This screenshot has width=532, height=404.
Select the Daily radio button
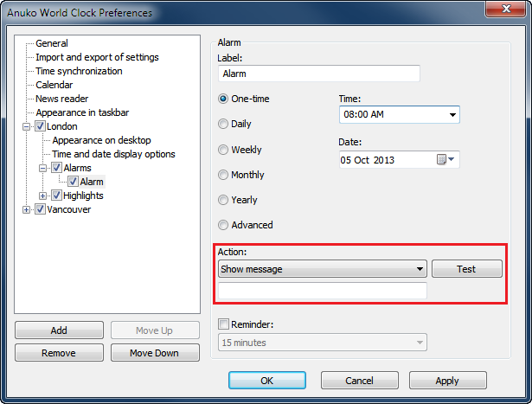(224, 124)
